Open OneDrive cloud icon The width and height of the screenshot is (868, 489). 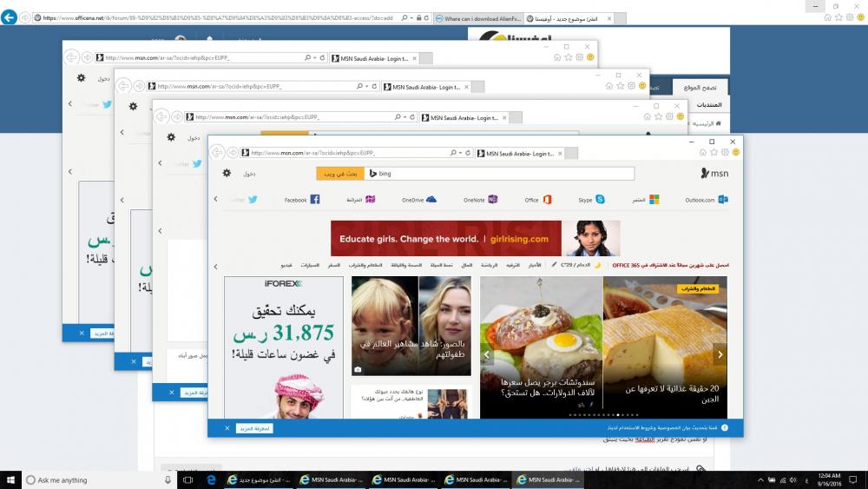coord(431,200)
